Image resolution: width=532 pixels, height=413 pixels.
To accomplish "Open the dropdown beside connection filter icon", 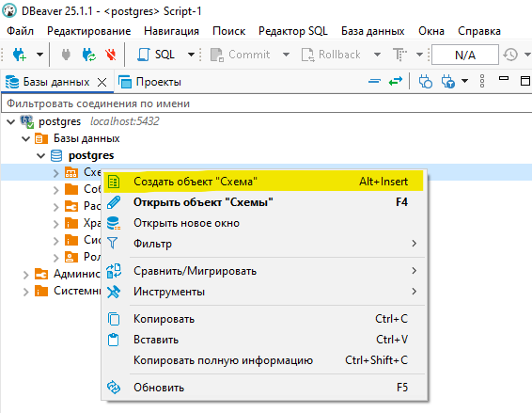I will coord(465,81).
